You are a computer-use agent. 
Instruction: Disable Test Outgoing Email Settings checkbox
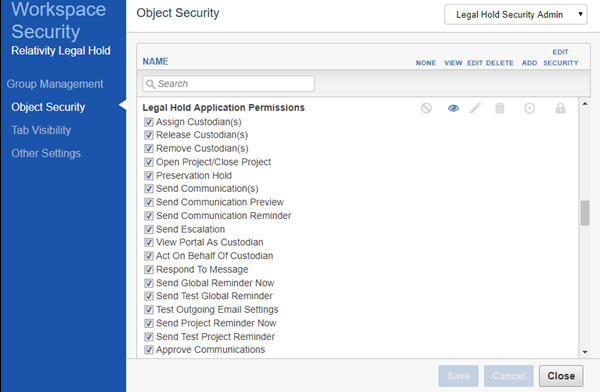click(x=148, y=309)
